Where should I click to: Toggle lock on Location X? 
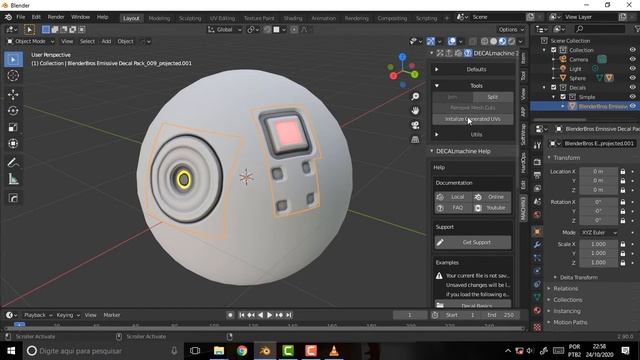(623, 171)
